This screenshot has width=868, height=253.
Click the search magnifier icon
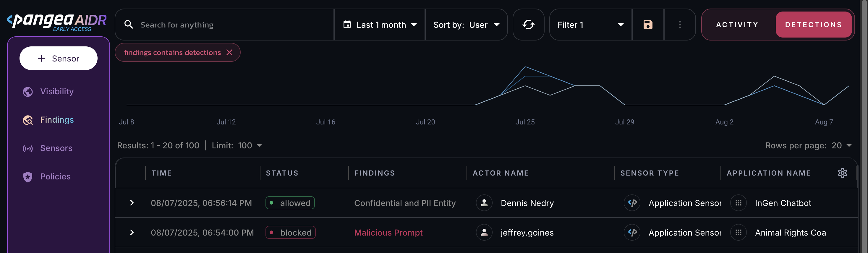point(128,25)
